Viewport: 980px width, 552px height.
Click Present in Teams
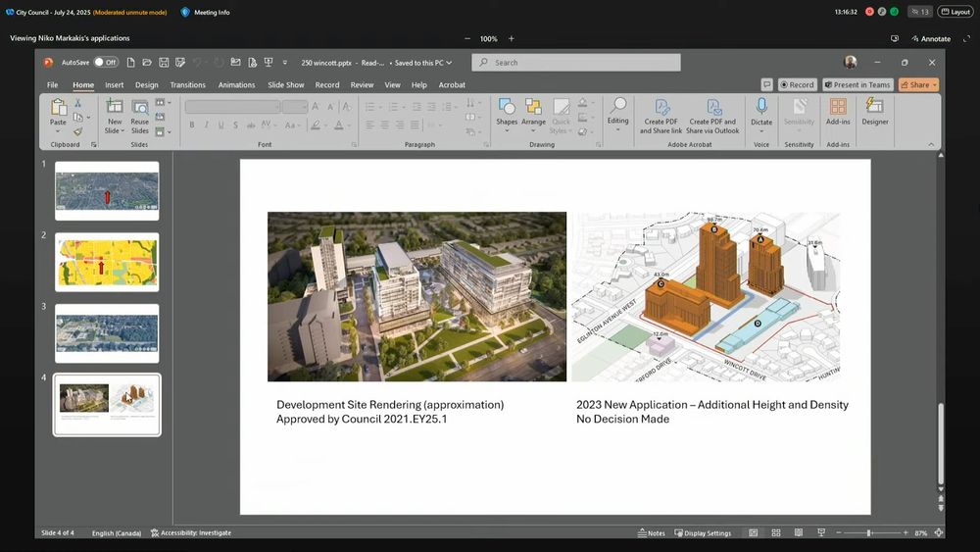tap(857, 84)
